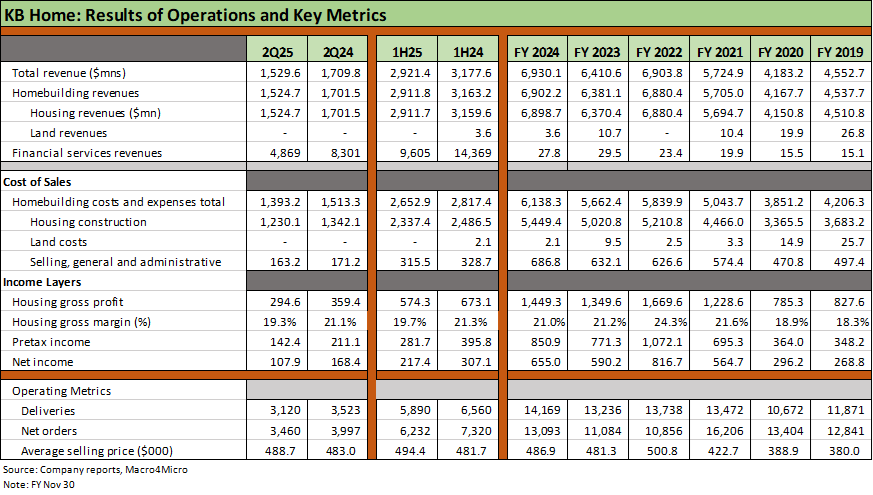The image size is (873, 495).
Task: Click 2Q25 deliveries value 3,120
Action: (x=285, y=410)
